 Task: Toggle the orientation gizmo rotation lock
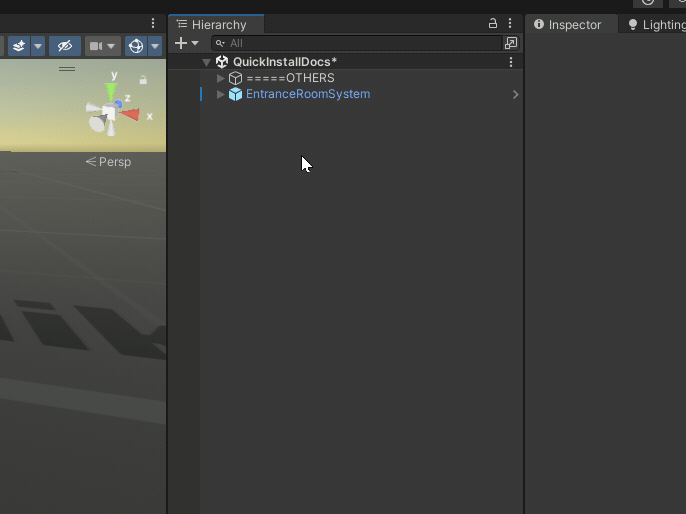(143, 80)
